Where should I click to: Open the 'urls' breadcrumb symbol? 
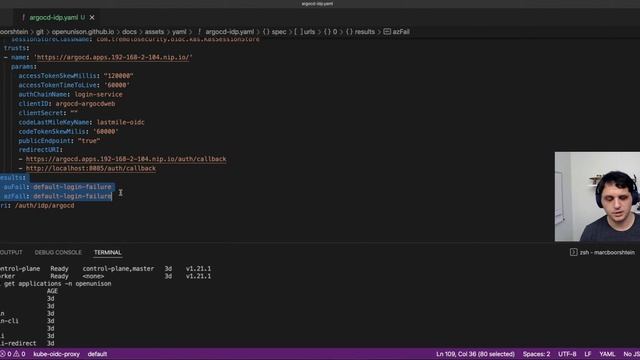pos(304,32)
